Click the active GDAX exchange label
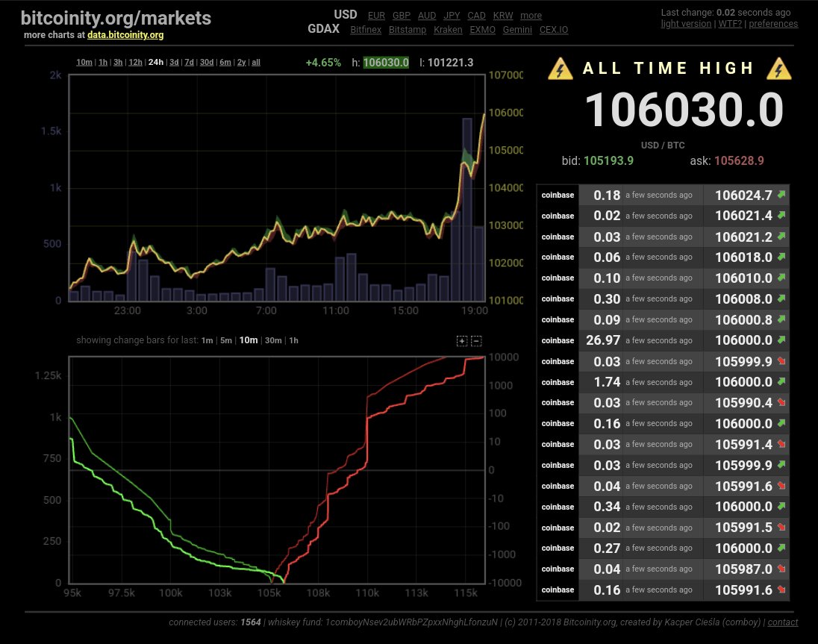Viewport: 818px width, 644px height. point(323,28)
